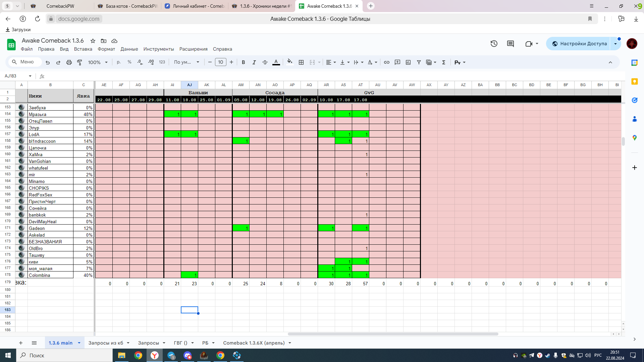Click the create filter icon
The width and height of the screenshot is (644, 362).
pyautogui.click(x=419, y=62)
